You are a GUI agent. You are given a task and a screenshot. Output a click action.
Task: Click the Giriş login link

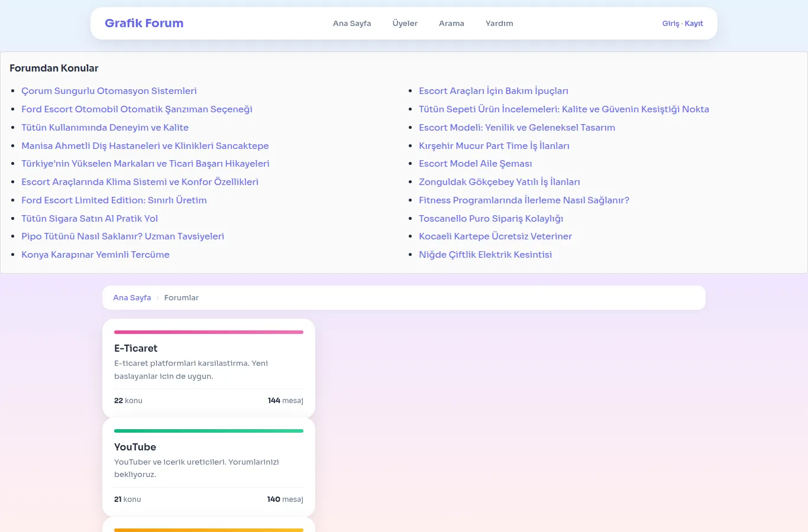671,24
